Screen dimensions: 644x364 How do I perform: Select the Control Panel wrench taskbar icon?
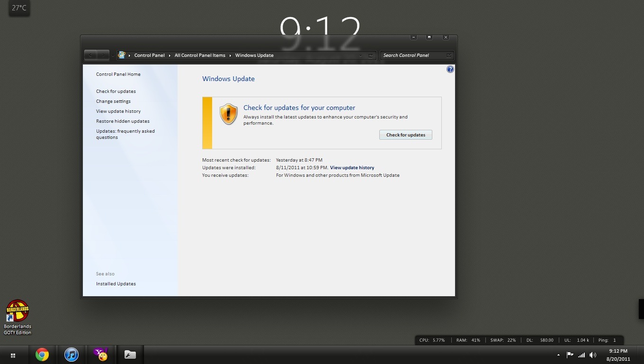(x=130, y=355)
